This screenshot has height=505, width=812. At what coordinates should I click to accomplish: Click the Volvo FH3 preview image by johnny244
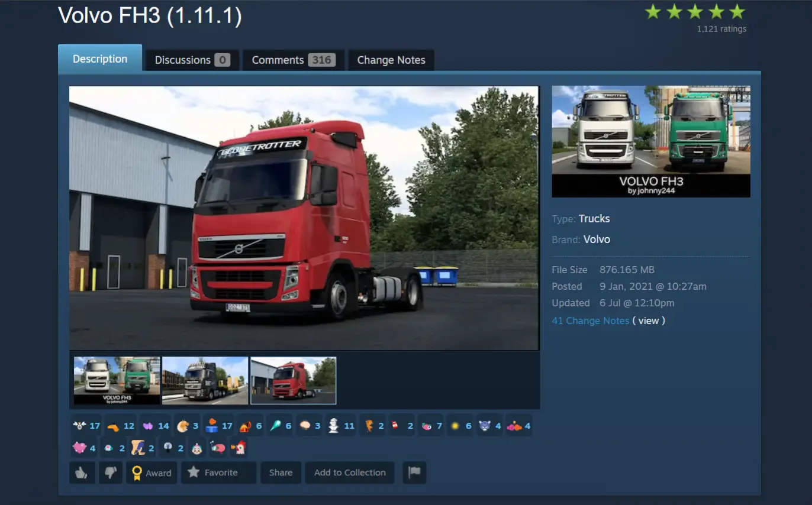651,141
